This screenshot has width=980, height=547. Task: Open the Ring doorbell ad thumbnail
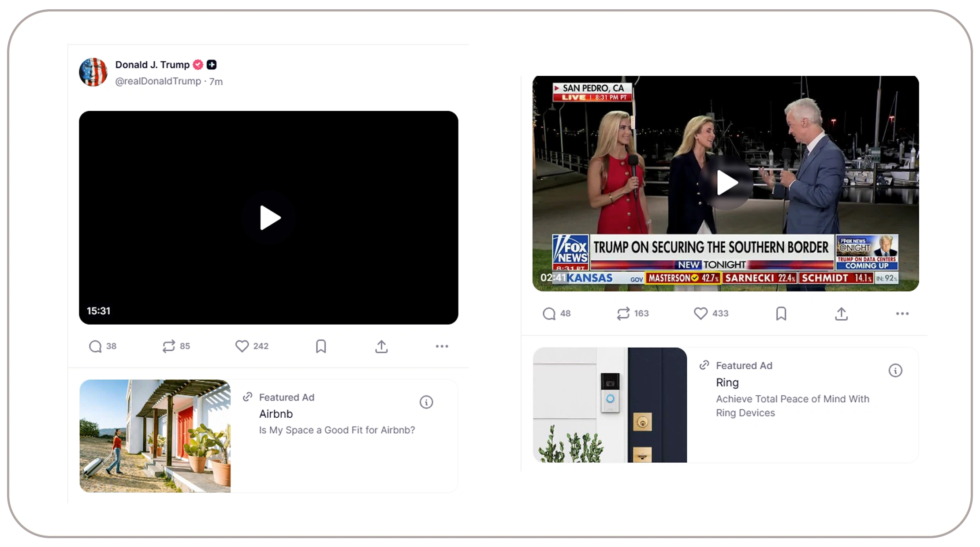(610, 405)
